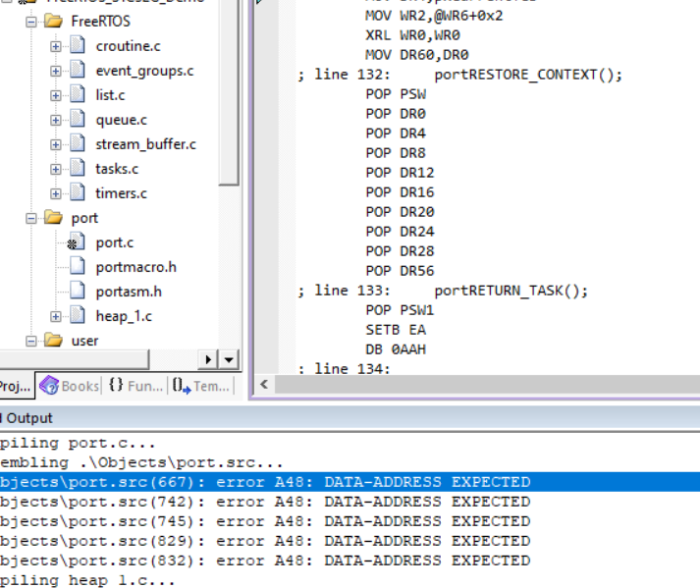The width and height of the screenshot is (700, 588).
Task: Click the event_groups.c file icon
Action: click(x=78, y=70)
